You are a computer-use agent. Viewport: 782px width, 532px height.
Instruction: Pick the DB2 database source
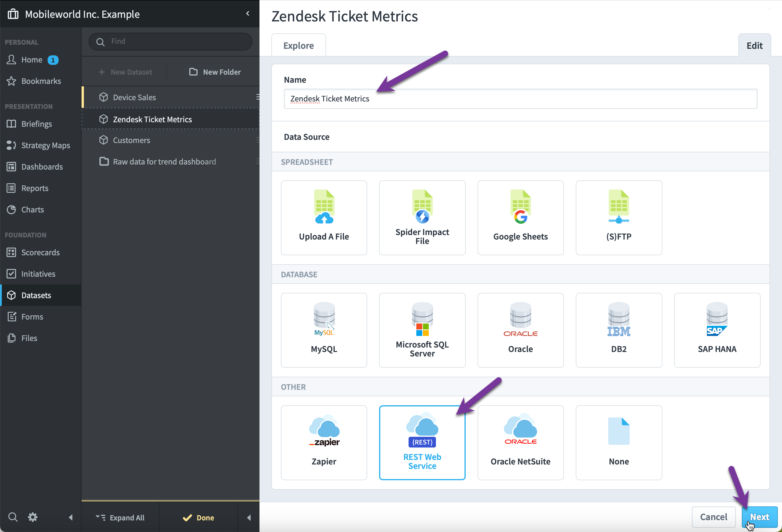pyautogui.click(x=618, y=330)
